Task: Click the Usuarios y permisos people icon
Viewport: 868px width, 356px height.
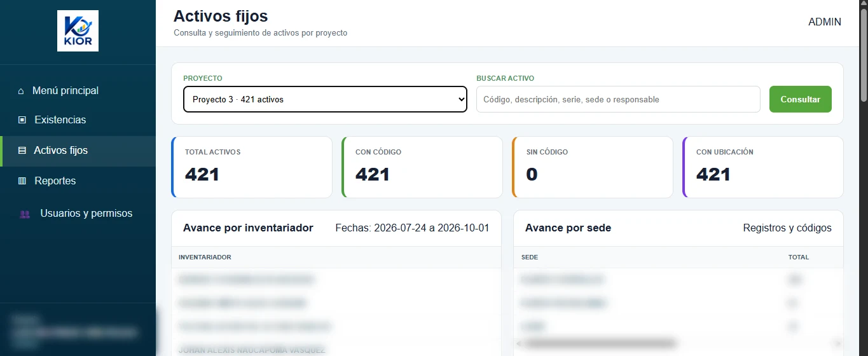Action: [x=25, y=214]
